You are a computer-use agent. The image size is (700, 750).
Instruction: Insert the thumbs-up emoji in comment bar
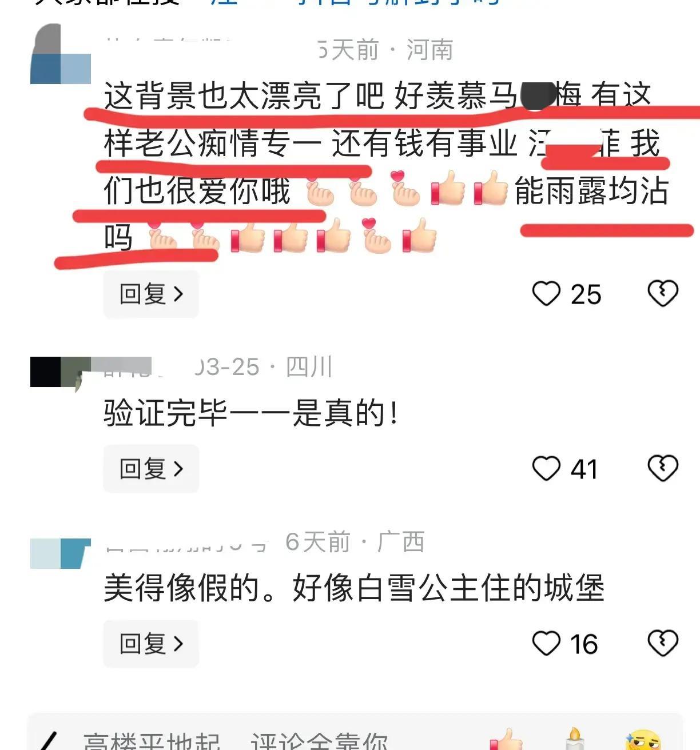click(507, 740)
